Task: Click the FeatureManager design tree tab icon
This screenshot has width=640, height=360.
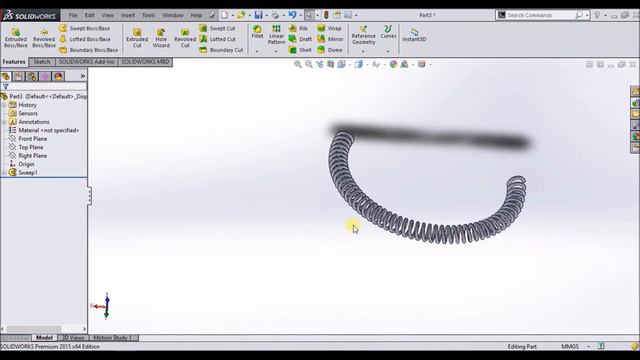Action: pos(6,76)
